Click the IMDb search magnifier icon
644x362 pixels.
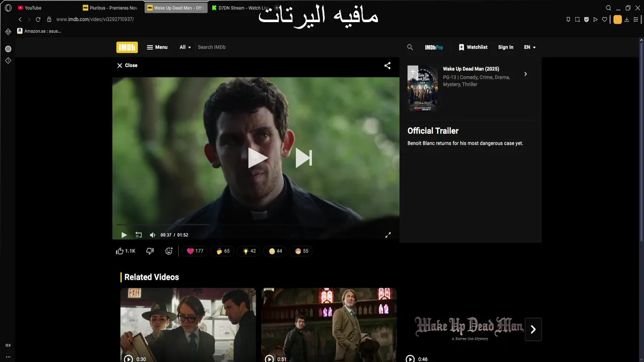point(410,47)
